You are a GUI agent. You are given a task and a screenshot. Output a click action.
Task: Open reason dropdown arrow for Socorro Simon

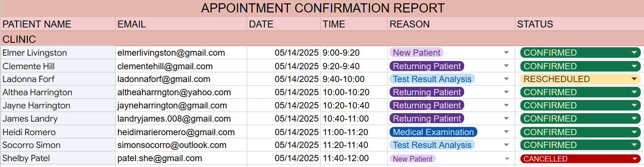pos(506,145)
